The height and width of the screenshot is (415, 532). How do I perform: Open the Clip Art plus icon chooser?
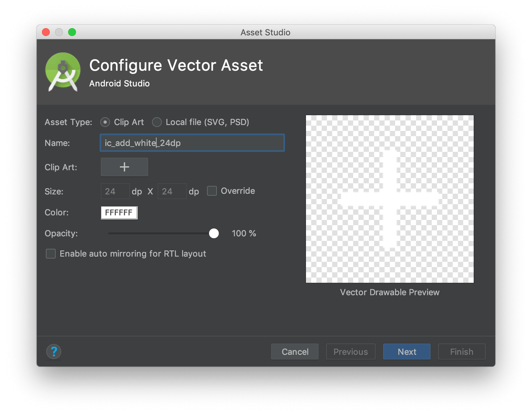point(124,167)
